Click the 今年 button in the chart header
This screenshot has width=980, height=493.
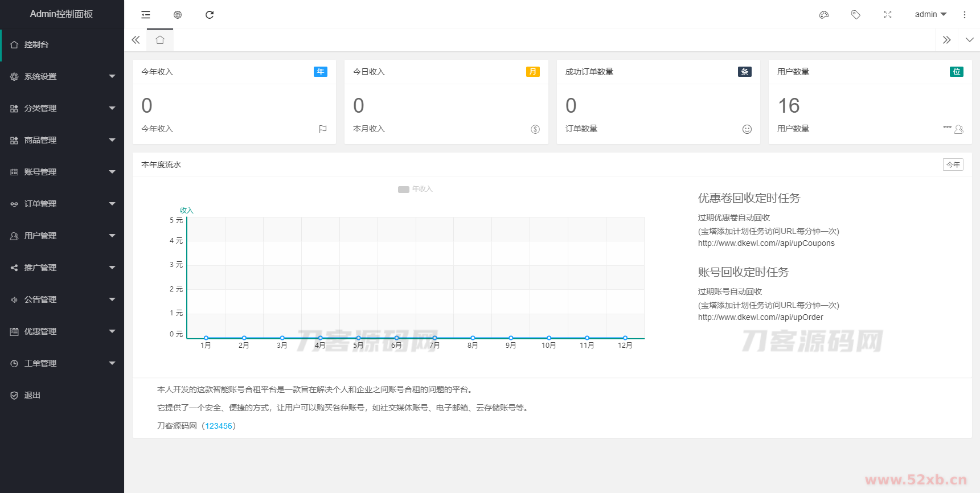(953, 165)
